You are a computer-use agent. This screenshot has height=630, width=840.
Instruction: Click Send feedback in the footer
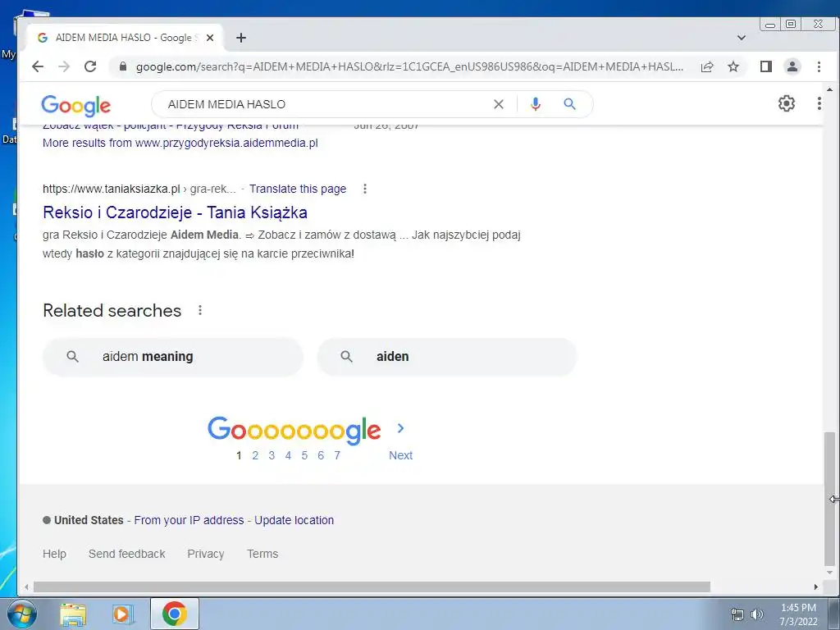[x=127, y=554]
